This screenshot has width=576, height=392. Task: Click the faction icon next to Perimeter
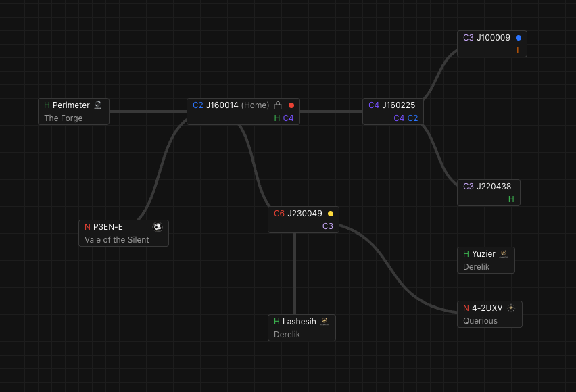98,105
